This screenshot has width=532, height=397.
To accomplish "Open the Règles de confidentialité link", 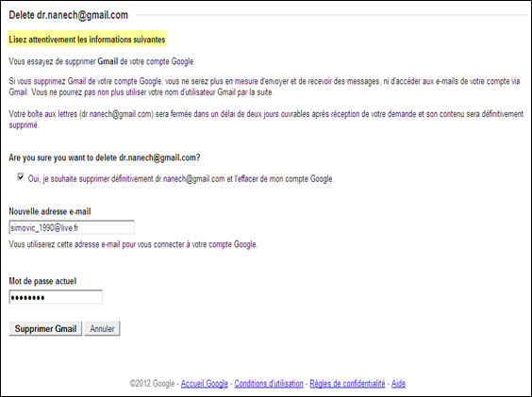I will pyautogui.click(x=347, y=384).
